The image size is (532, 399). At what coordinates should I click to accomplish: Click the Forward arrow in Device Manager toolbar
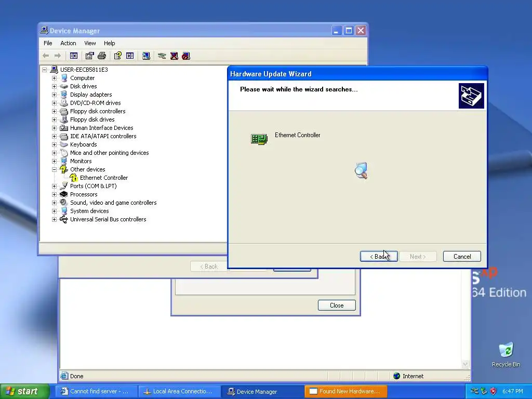[58, 56]
